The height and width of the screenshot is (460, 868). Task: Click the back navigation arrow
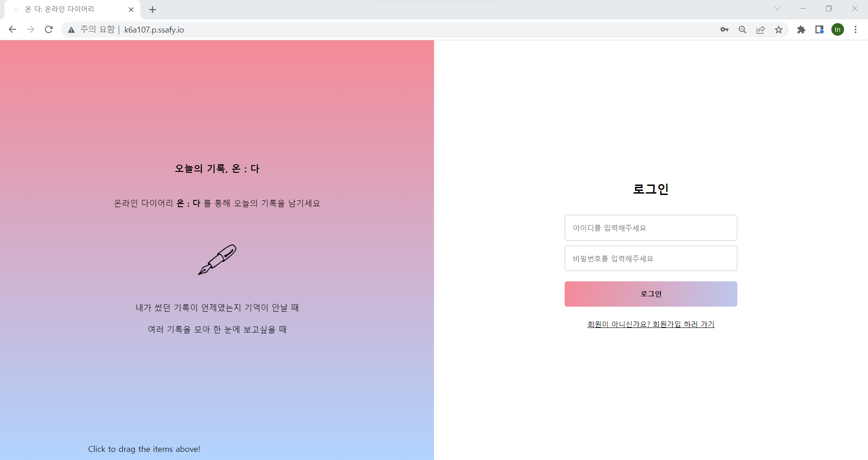click(x=12, y=29)
